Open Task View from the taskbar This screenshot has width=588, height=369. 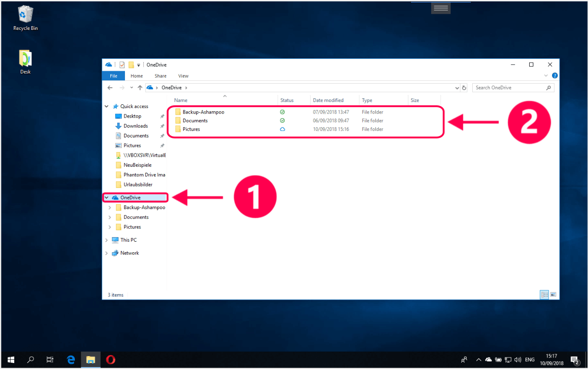click(51, 360)
